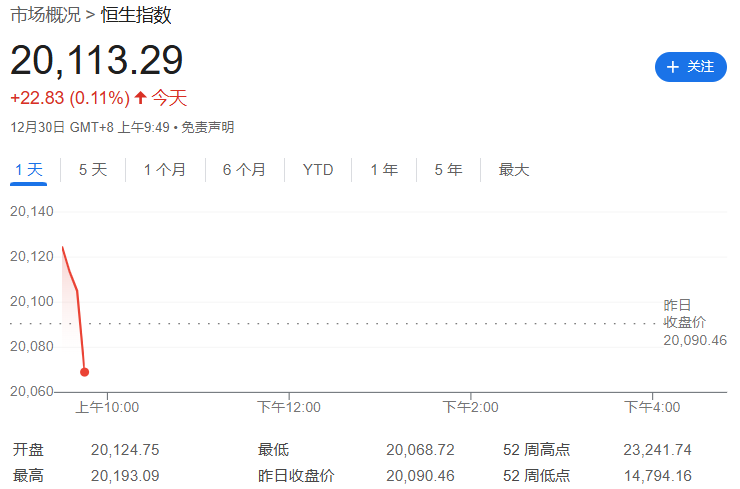The height and width of the screenshot is (489, 740).
Task: Click the 52 周高点 value 23,241.74
Action: tap(657, 450)
